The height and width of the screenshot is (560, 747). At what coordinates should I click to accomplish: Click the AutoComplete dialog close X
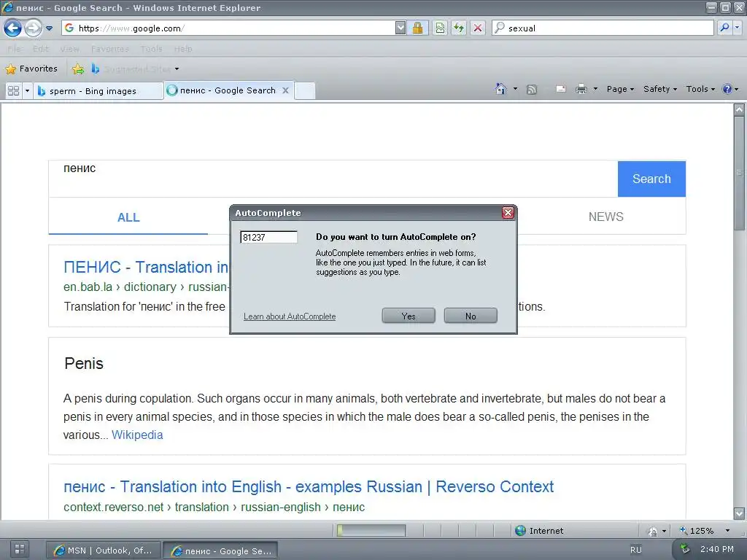click(x=508, y=212)
